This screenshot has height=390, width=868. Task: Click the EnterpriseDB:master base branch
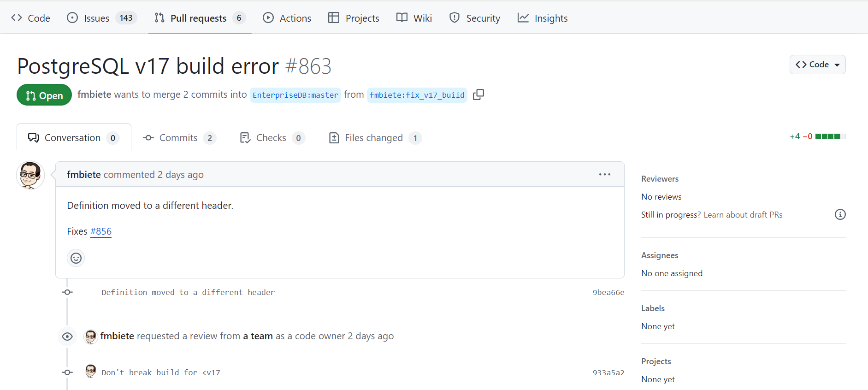click(295, 95)
